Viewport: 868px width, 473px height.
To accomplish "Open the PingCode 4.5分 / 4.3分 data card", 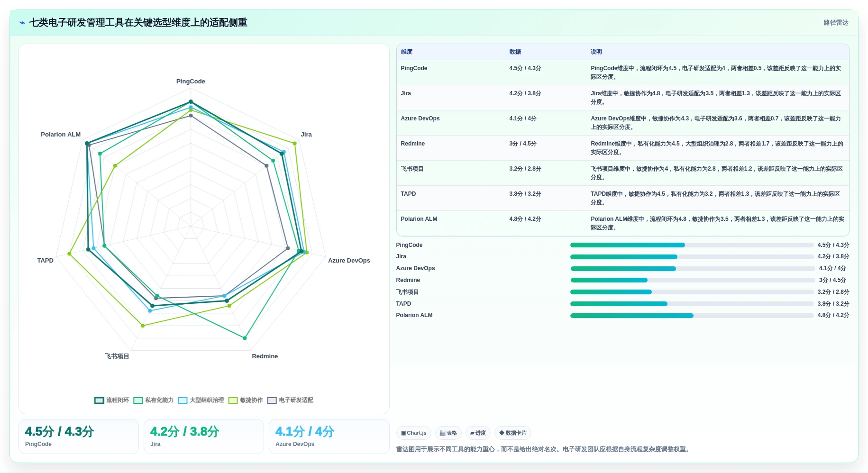I will point(79,437).
